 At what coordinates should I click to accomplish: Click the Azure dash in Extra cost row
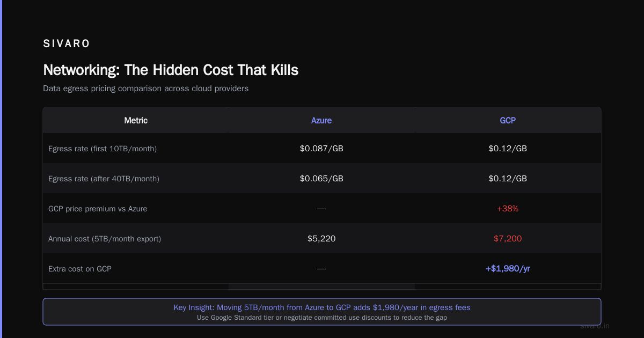[x=321, y=269]
